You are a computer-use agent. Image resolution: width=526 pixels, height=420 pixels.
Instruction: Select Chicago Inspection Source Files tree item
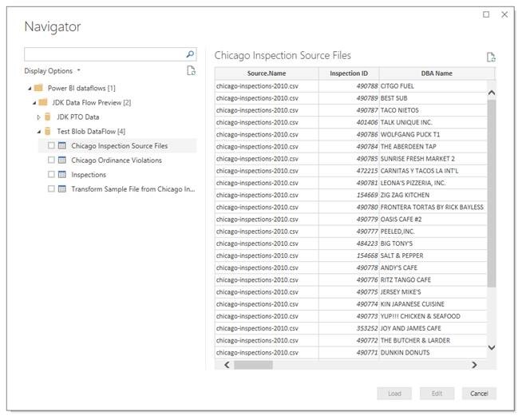[x=119, y=145]
